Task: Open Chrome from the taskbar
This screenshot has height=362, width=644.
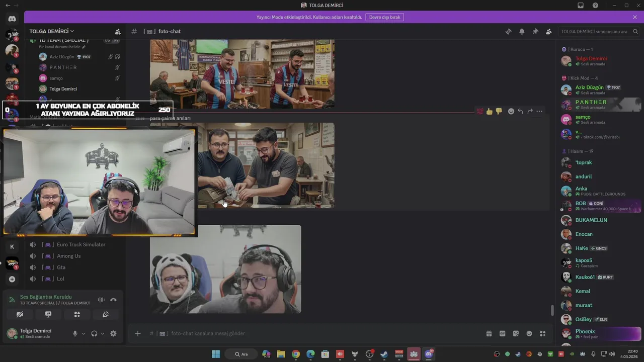Action: click(296, 354)
